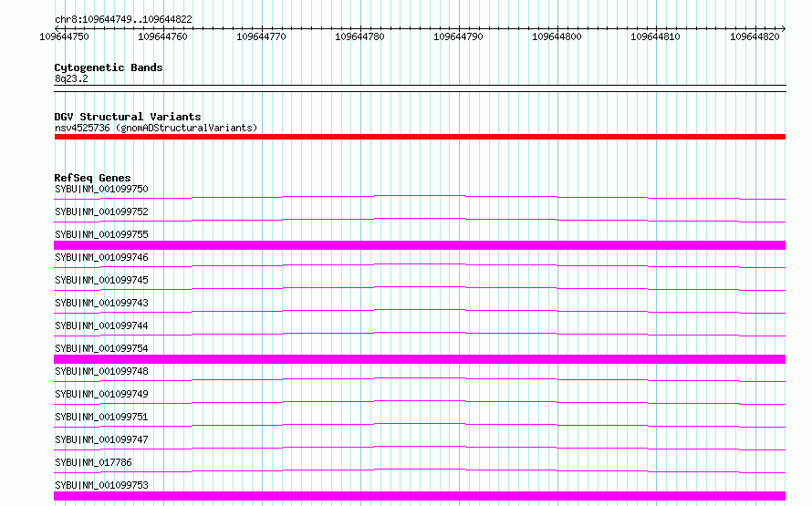Click the magenta exon bar of NM_001099753
The image size is (812, 506).
coord(420,496)
